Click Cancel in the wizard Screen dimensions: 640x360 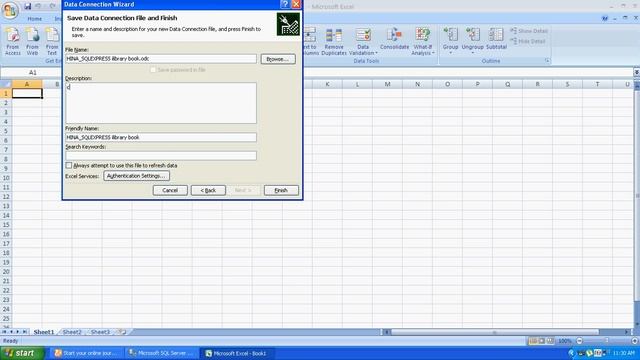(x=170, y=190)
